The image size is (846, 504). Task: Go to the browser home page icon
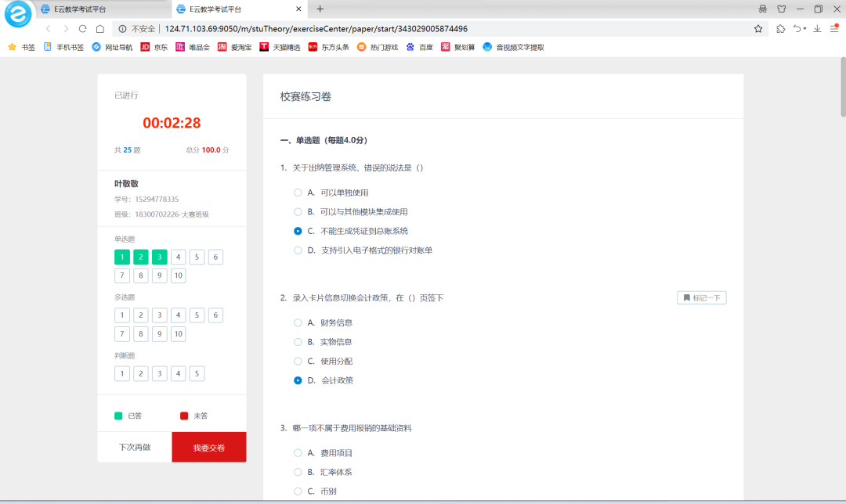[99, 28]
